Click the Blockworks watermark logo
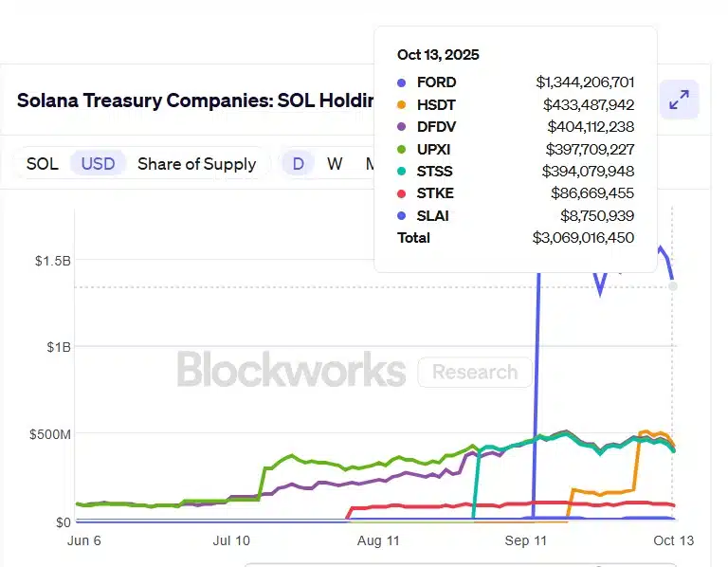The image size is (728, 567). click(x=291, y=370)
